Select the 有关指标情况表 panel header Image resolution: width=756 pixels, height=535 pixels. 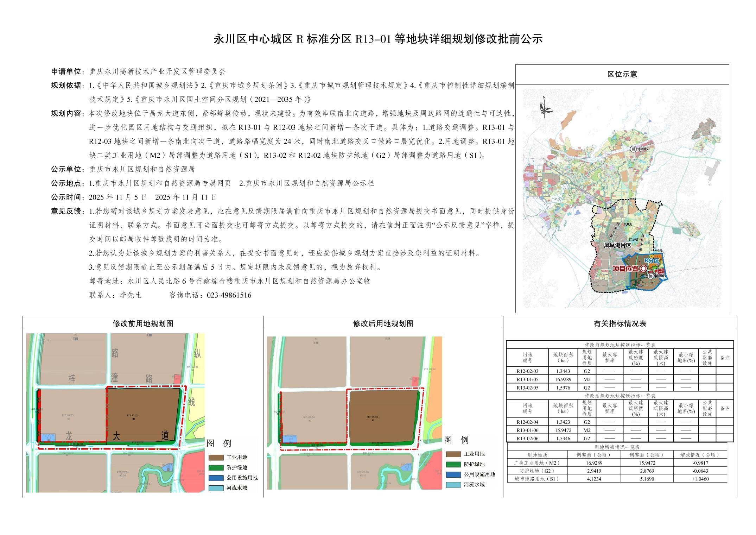(x=620, y=323)
